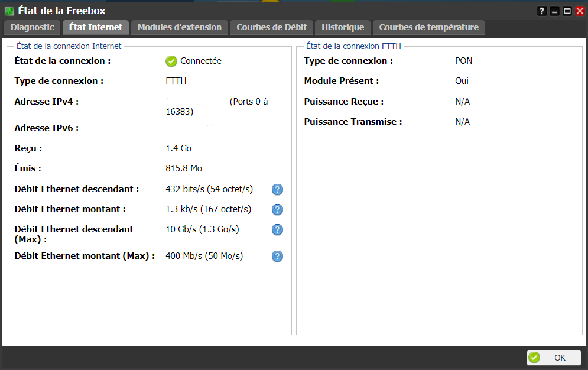Close the État de la Freebox window

click(x=580, y=11)
